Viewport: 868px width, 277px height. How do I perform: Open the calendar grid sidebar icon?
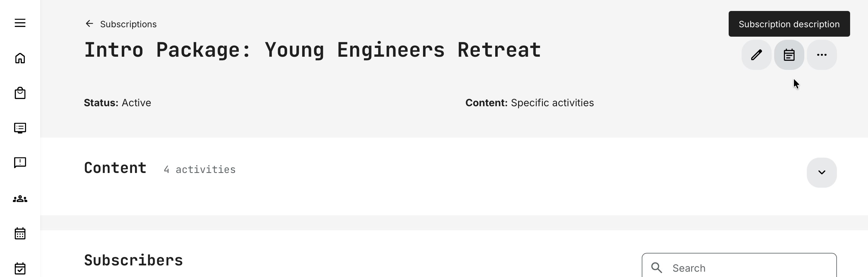pos(20,233)
